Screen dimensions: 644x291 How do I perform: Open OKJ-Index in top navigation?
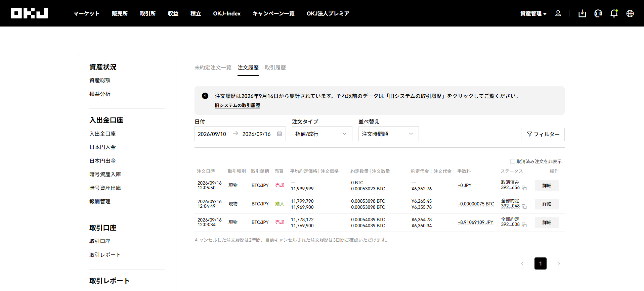(x=227, y=13)
